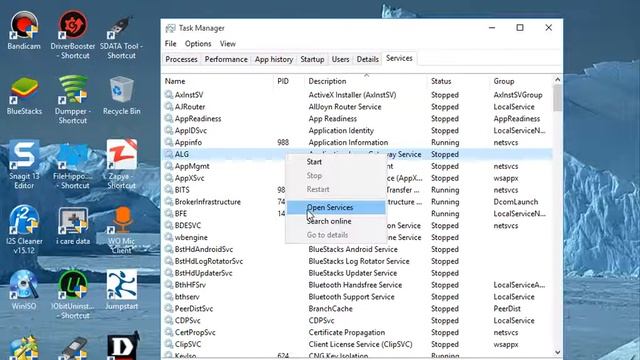Click the BranchCache description cell
Screen dimensions: 640x360
click(330, 309)
